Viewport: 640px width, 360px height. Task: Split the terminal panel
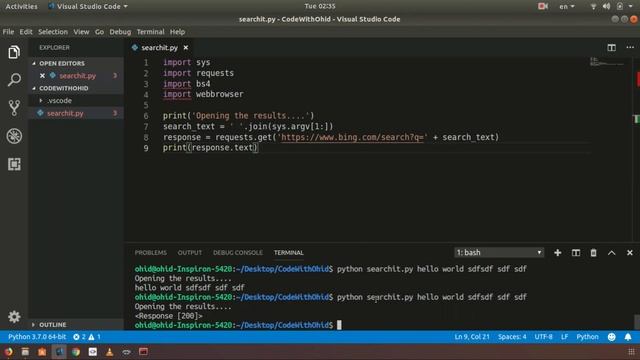tap(576, 253)
